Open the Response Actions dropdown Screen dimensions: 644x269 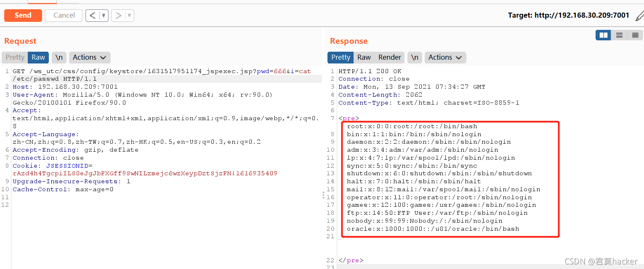[x=445, y=57]
